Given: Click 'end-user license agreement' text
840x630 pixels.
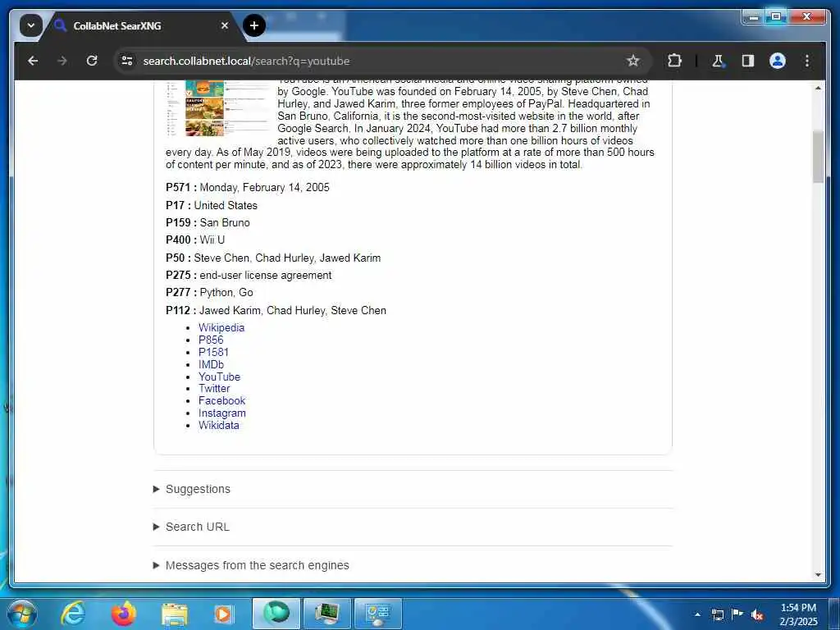Looking at the screenshot, I should pos(265,275).
